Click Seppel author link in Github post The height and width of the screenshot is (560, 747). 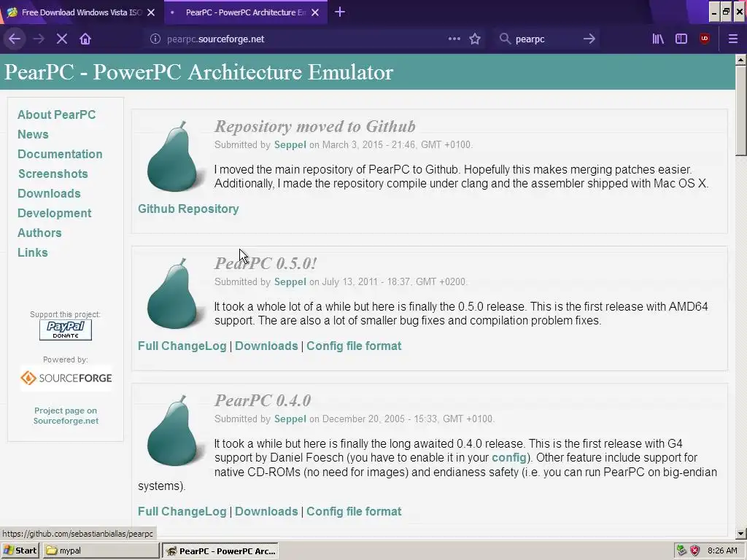pos(290,145)
